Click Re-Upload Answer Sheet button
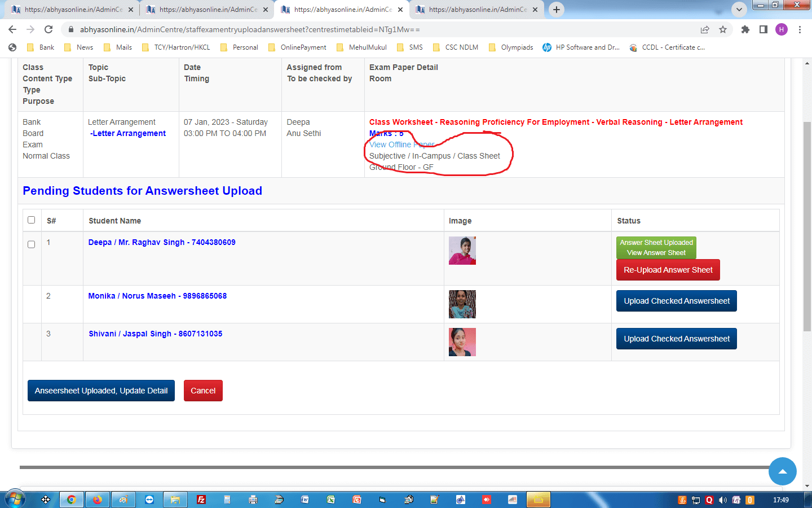This screenshot has width=812, height=508. [668, 270]
